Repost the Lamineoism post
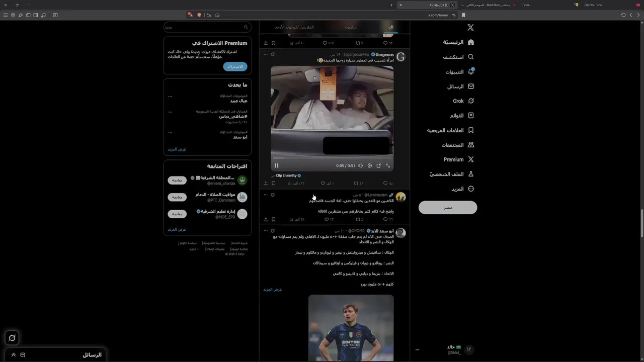The height and width of the screenshot is (362, 644). (359, 219)
